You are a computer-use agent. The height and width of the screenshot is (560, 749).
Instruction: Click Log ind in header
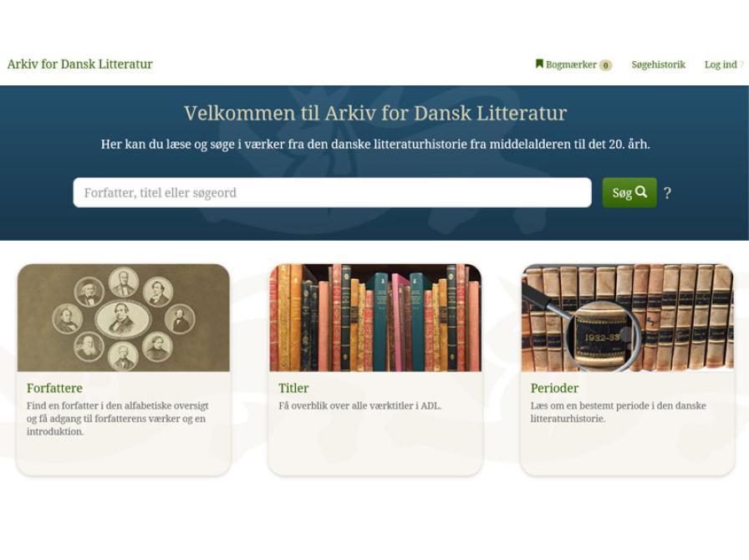point(721,64)
